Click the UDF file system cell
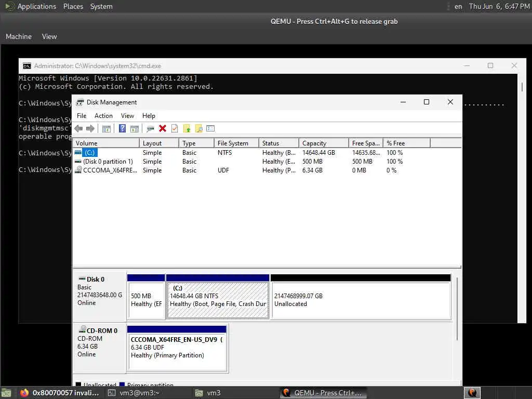Viewport: 532px width, 399px height. pos(223,170)
